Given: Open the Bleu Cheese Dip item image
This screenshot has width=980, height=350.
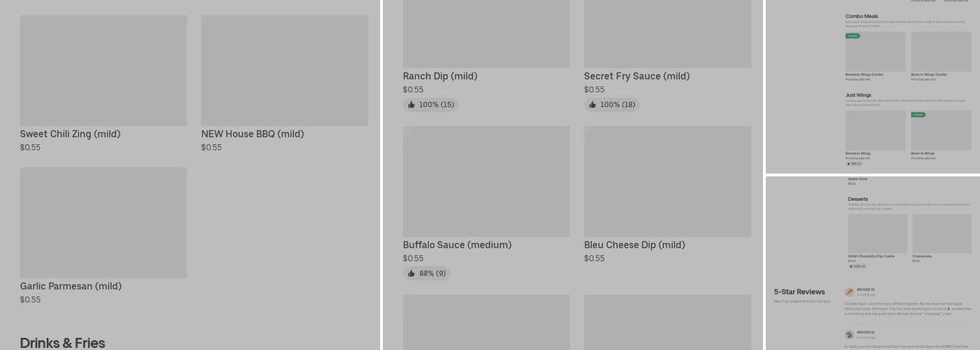Looking at the screenshot, I should coord(667,181).
